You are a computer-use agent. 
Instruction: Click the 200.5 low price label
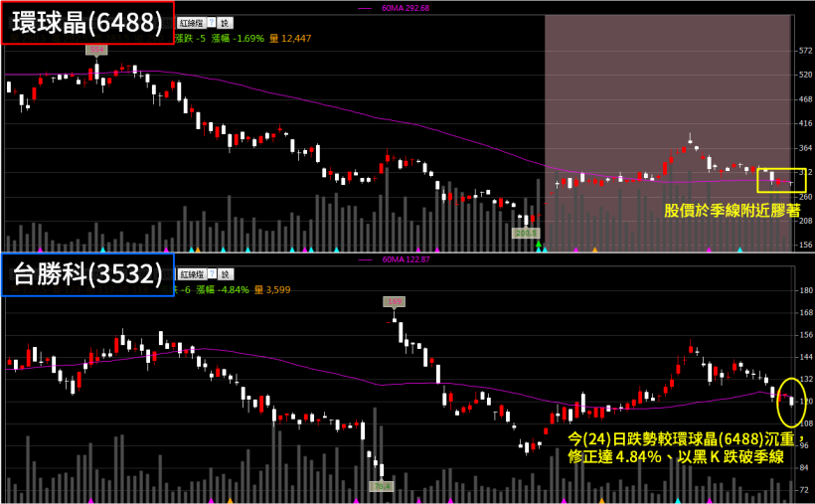tap(526, 233)
